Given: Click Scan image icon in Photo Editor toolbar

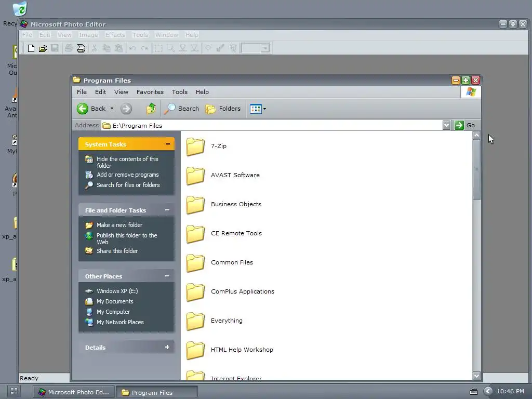Looking at the screenshot, I should tap(81, 48).
